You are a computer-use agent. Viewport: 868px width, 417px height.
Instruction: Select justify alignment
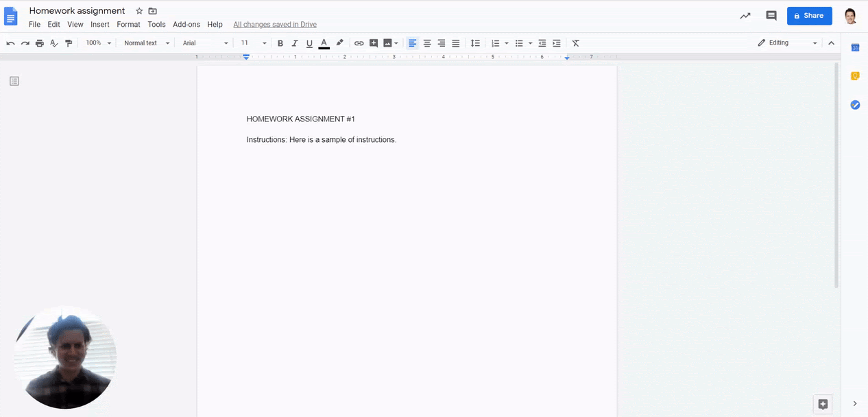(456, 43)
